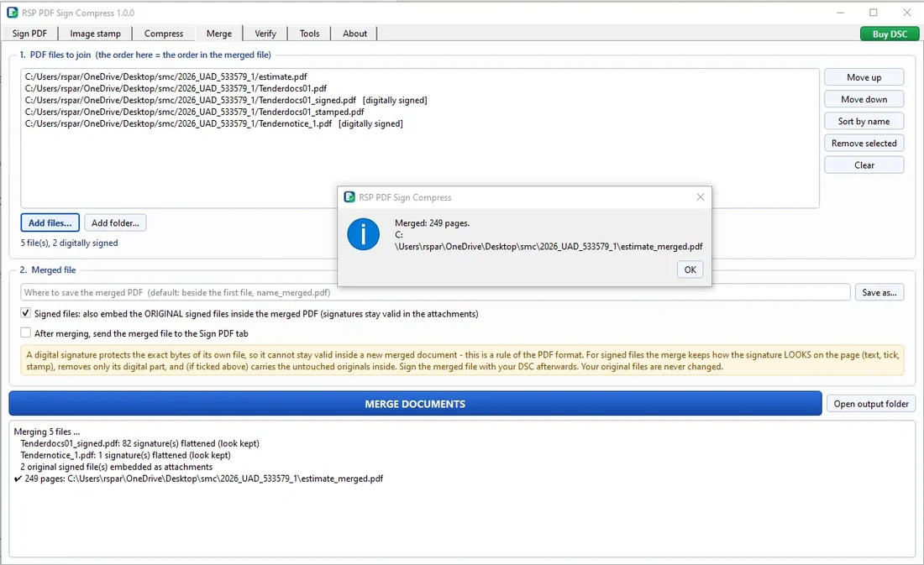Viewport: 924px width, 565px height.
Task: Click the green Buy DSC button
Action: point(890,34)
